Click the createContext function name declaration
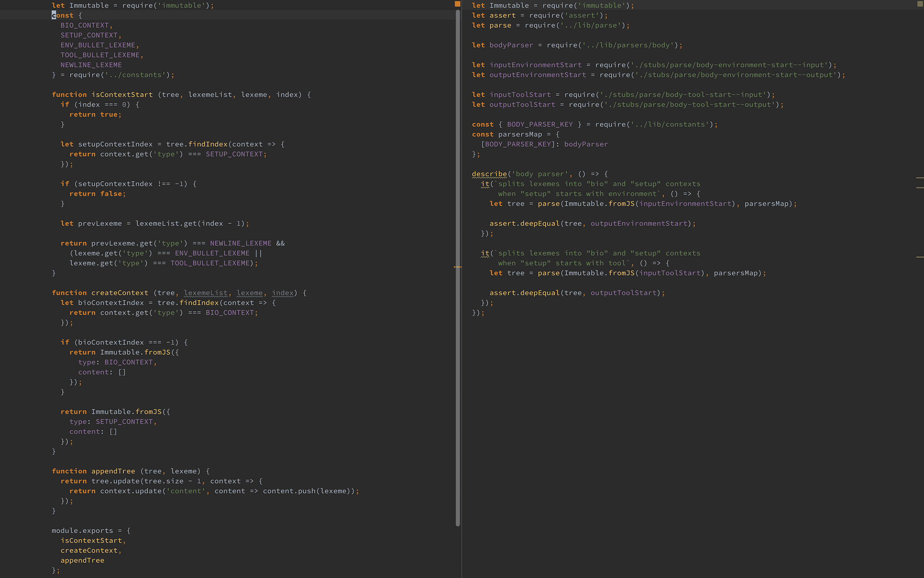The width and height of the screenshot is (924, 578). (x=120, y=293)
